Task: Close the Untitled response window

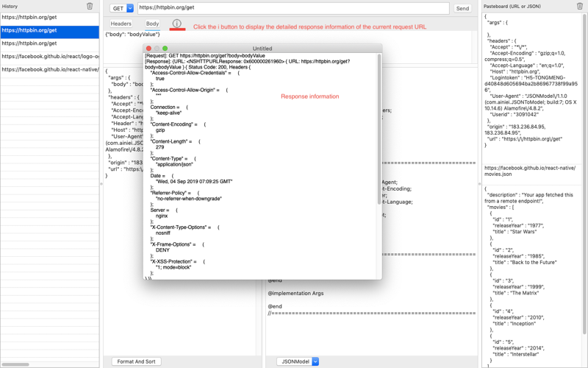Action: [148, 49]
